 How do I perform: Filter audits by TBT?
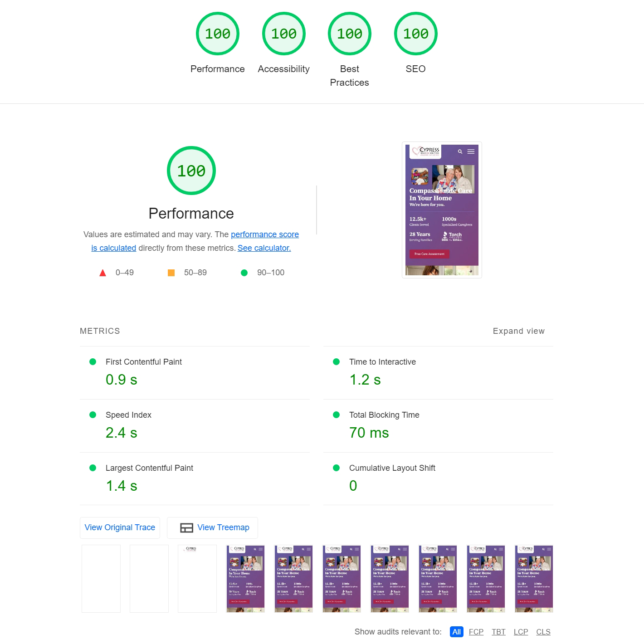point(498,632)
